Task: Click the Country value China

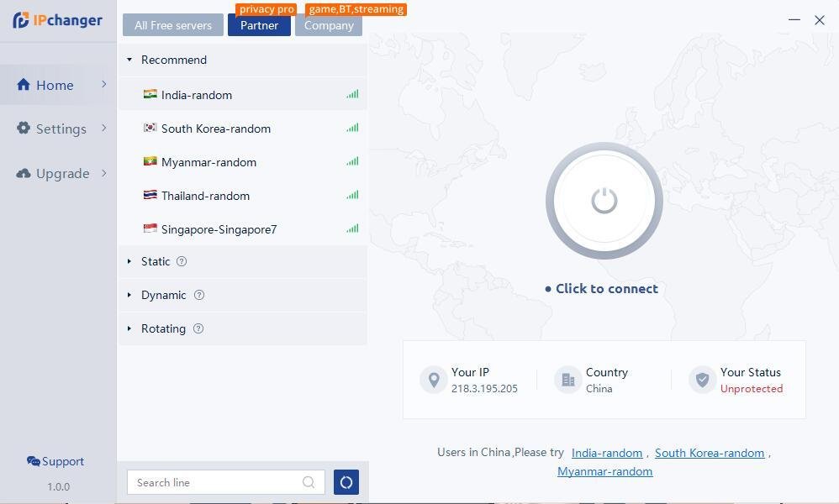Action: (x=599, y=389)
